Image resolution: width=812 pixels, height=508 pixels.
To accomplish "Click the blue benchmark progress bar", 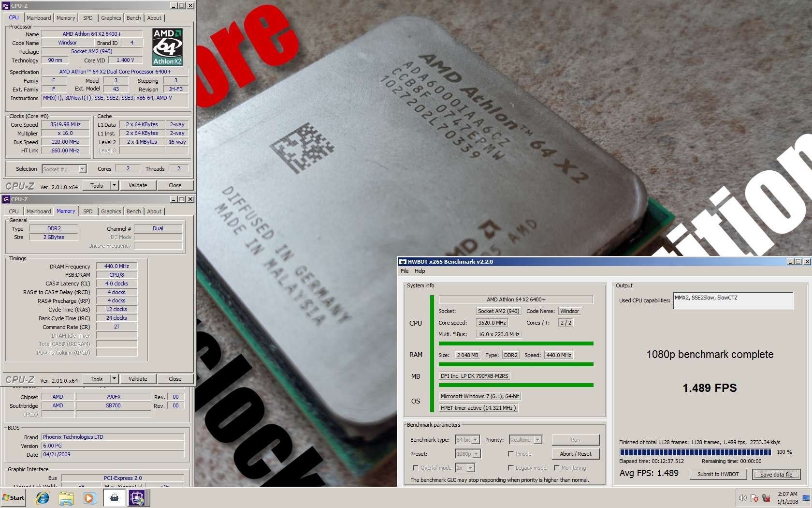I will pos(695,452).
